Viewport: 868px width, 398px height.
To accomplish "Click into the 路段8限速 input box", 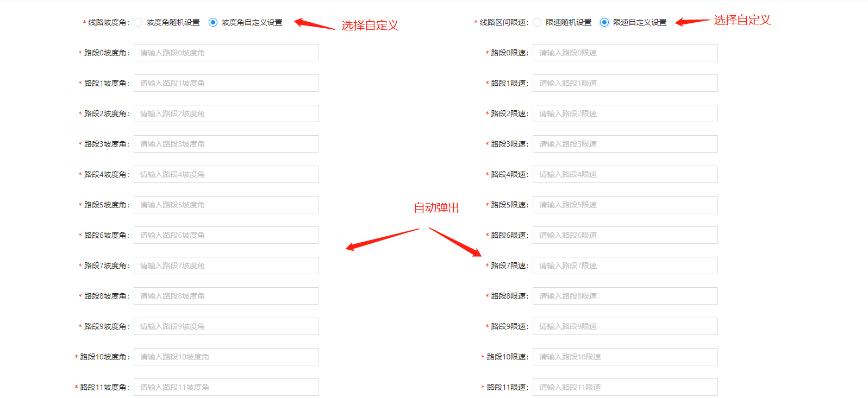I will point(625,296).
